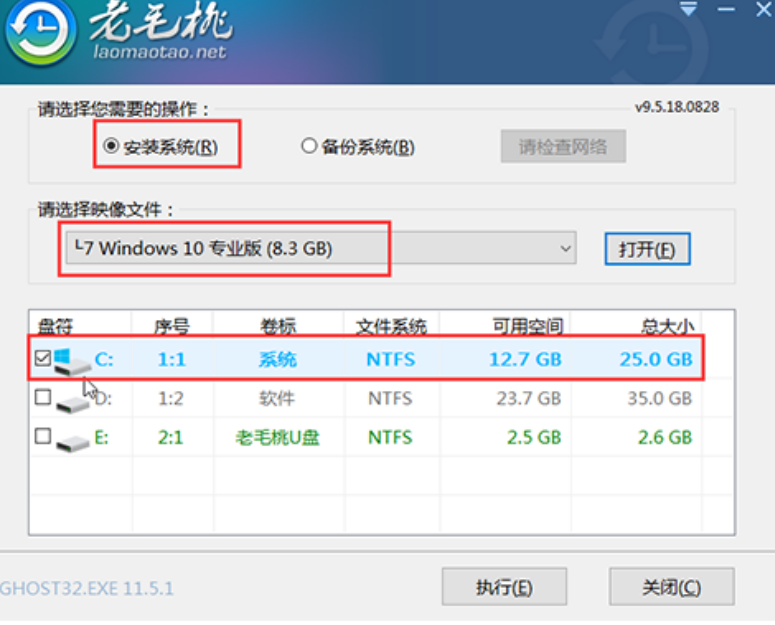Click the 打开(F) button
Viewport: 775px width, 625px height.
point(647,249)
